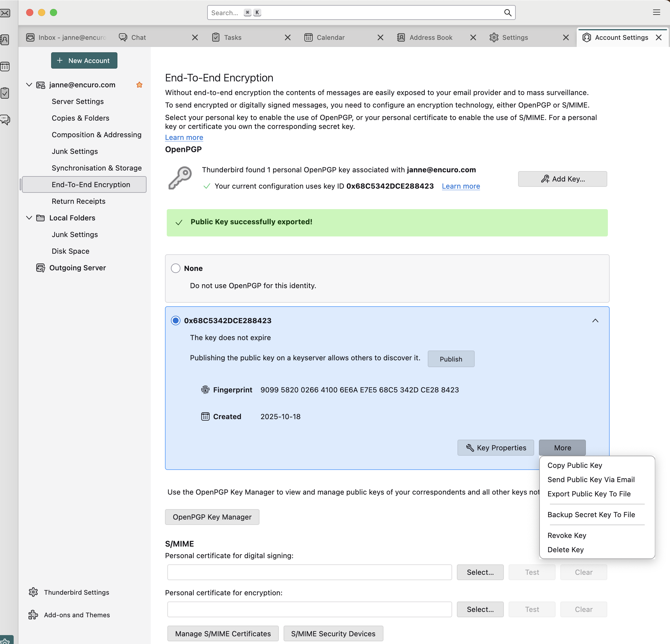This screenshot has height=644, width=670.
Task: Click the encryption certificate field
Action: pos(309,610)
